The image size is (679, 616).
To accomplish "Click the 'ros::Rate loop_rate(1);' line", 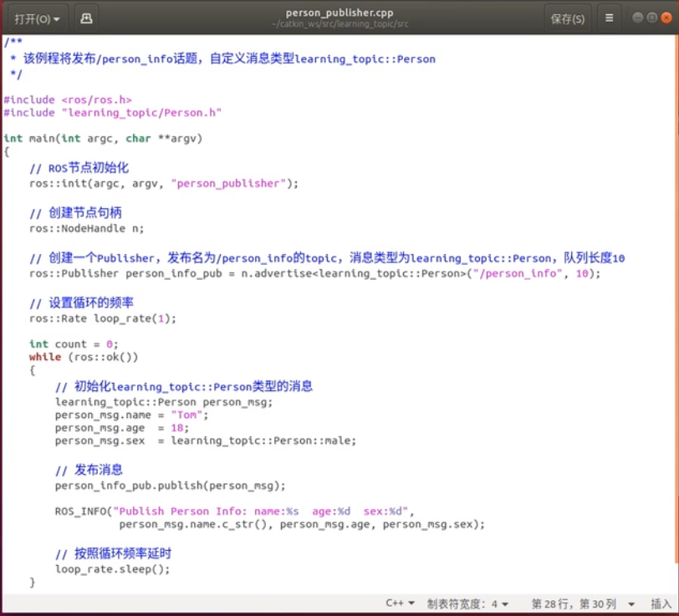I will (x=103, y=318).
